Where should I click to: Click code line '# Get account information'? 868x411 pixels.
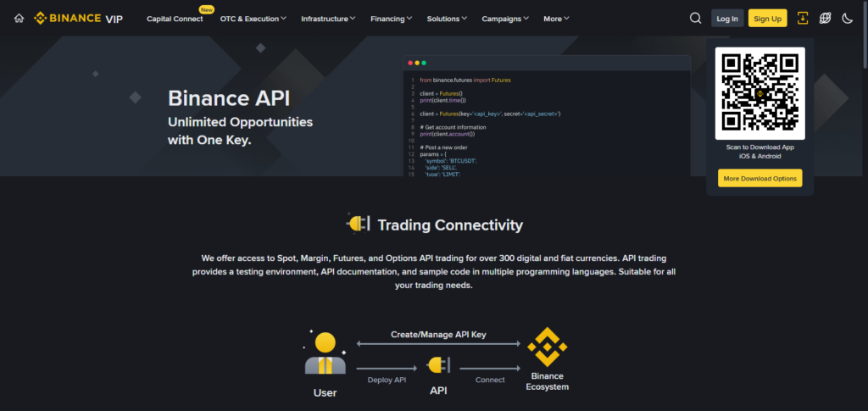(x=453, y=127)
